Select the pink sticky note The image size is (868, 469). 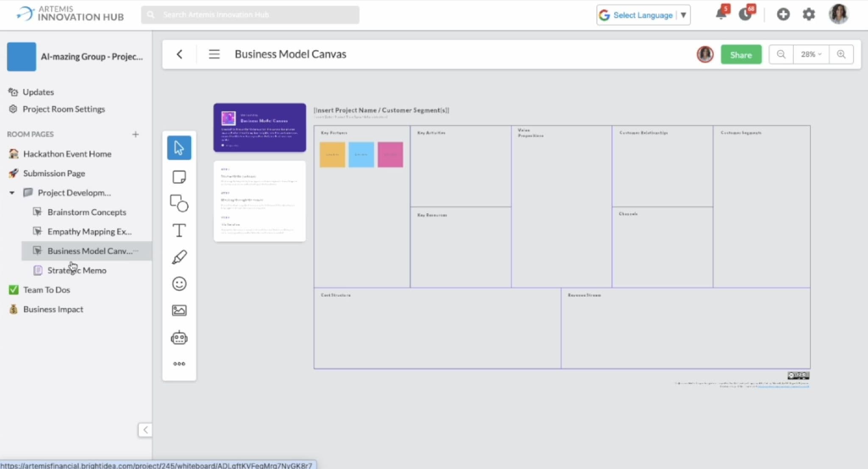(x=390, y=155)
